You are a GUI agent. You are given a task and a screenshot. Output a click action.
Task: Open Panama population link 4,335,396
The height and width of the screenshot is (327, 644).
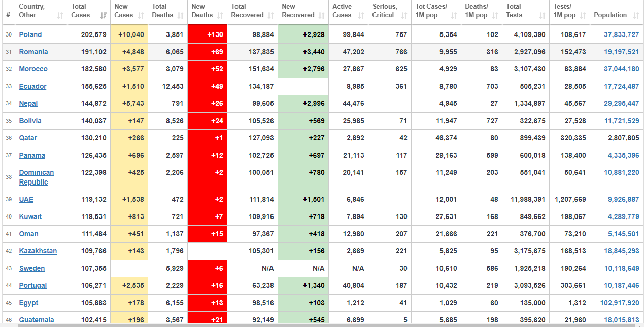coord(624,155)
